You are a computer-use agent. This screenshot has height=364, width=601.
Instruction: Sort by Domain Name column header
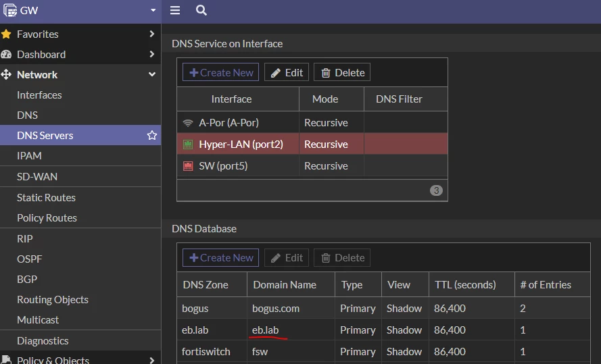coord(285,285)
